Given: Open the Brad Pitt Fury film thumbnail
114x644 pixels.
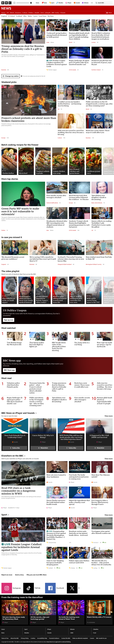Looking at the screenshot, I should [23, 473].
